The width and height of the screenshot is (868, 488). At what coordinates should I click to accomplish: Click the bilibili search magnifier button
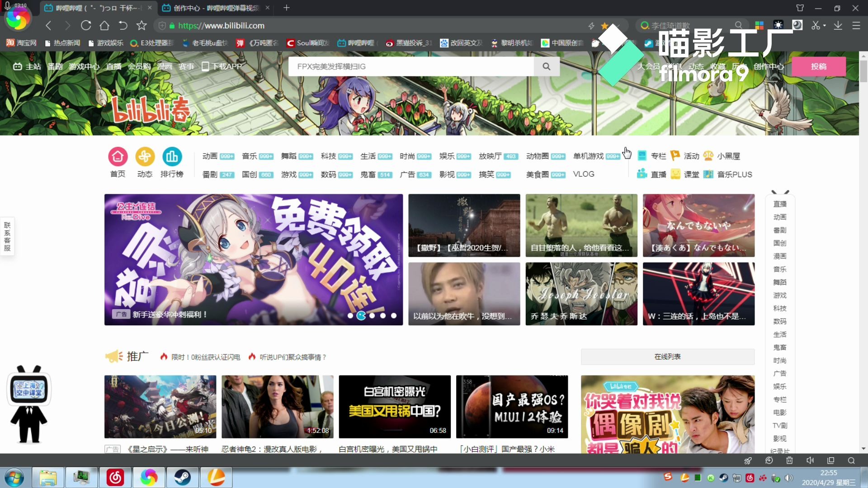[x=547, y=66]
